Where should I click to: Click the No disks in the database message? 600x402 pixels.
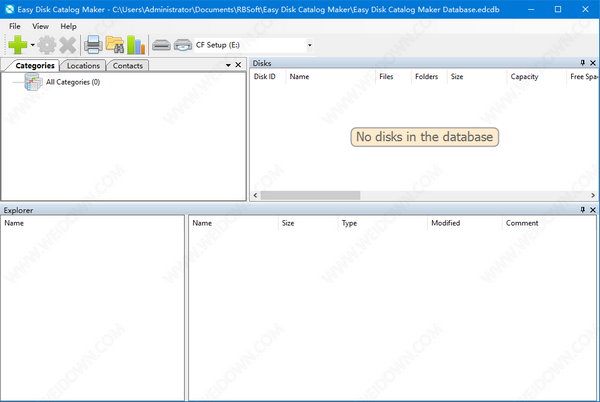click(x=424, y=137)
